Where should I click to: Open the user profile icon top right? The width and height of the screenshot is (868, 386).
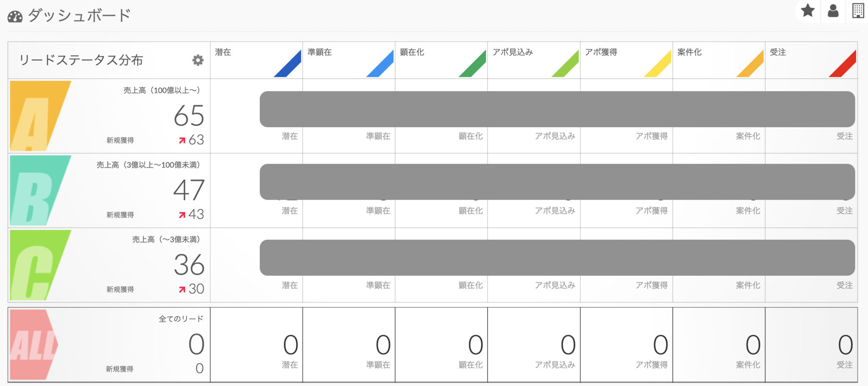click(x=833, y=11)
